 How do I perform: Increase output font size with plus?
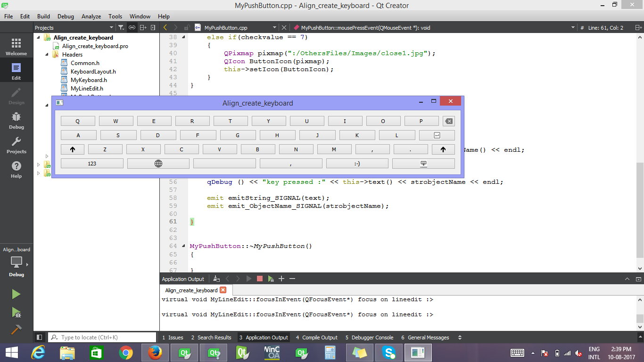click(281, 279)
